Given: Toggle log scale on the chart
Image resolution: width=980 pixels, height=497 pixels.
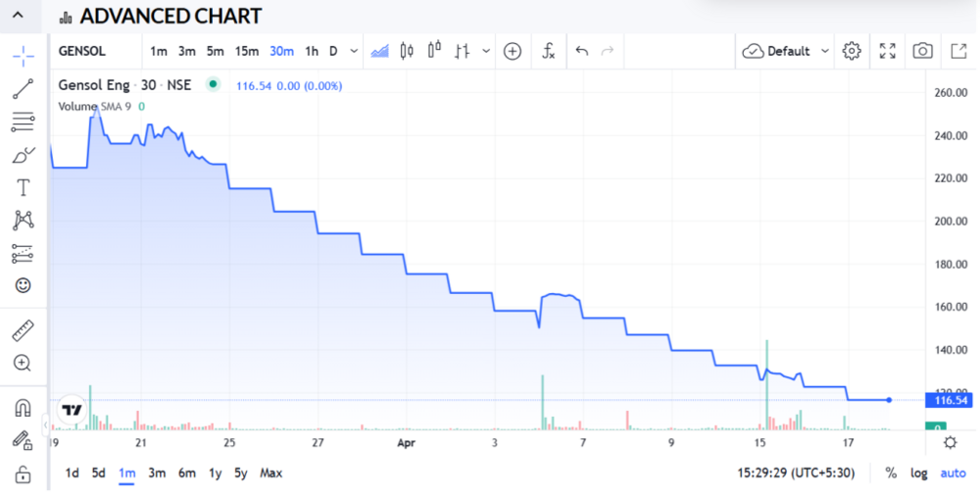Looking at the screenshot, I should click(x=918, y=472).
